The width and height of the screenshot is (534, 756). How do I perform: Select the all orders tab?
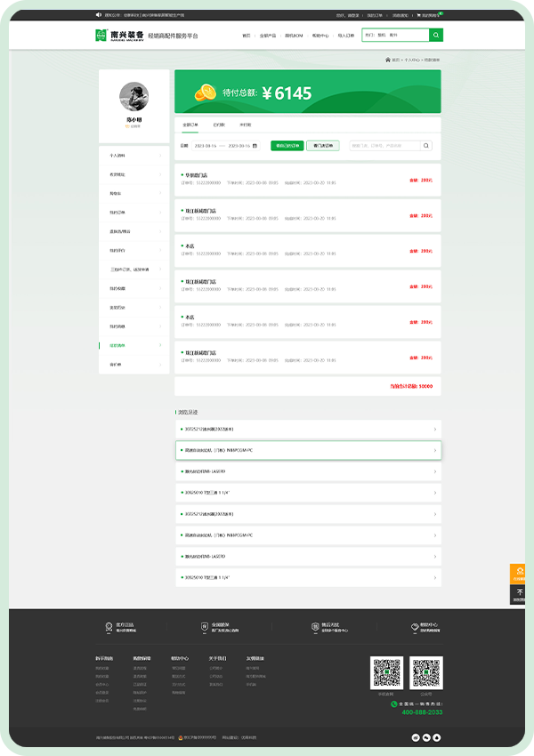(x=190, y=125)
